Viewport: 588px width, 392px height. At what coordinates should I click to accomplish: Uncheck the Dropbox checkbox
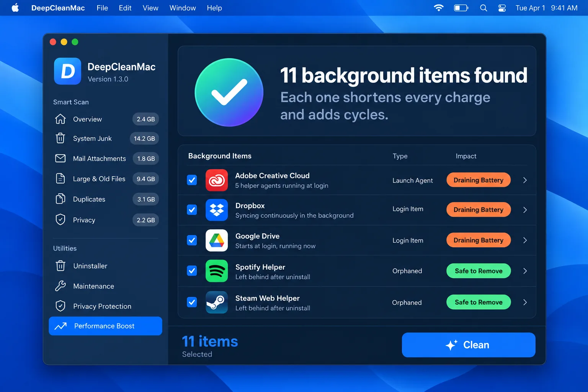(x=192, y=210)
